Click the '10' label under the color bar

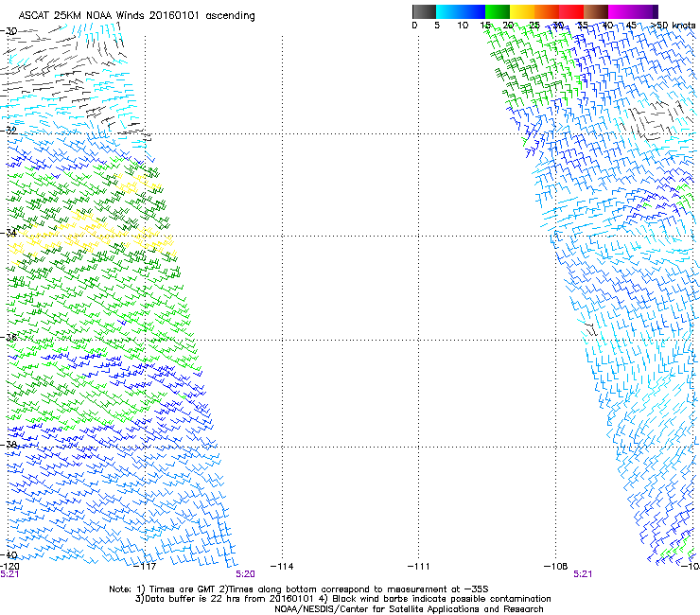coord(463,26)
